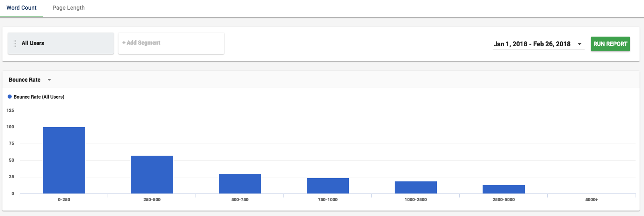Select the 1000-2500 bar
The image size is (644, 216).
[416, 187]
